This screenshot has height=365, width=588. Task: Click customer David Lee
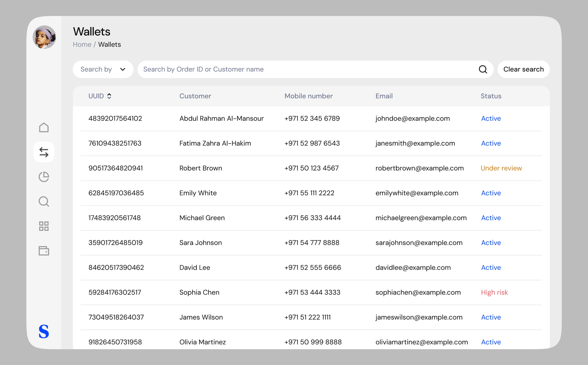(x=195, y=268)
